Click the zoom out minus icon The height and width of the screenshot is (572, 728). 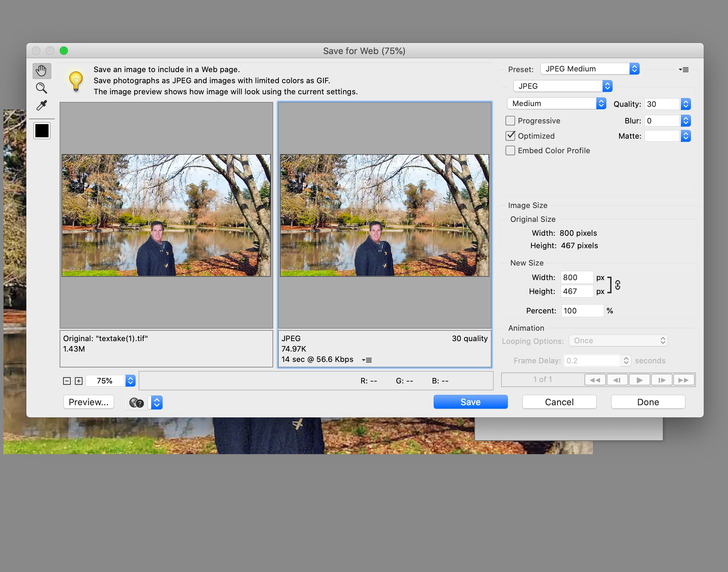[x=67, y=381]
